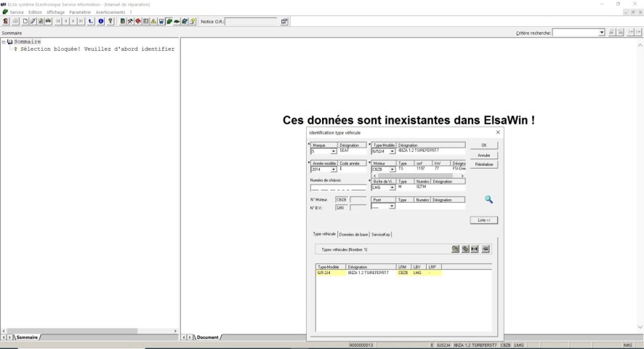Open the Avertissements menu

coord(110,12)
